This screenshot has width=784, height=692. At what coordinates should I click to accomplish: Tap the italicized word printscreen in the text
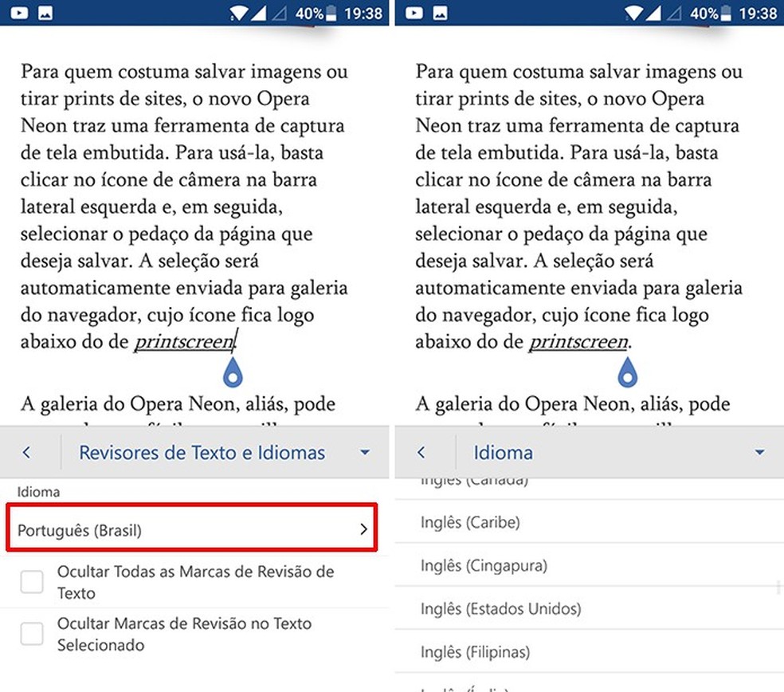pyautogui.click(x=183, y=342)
